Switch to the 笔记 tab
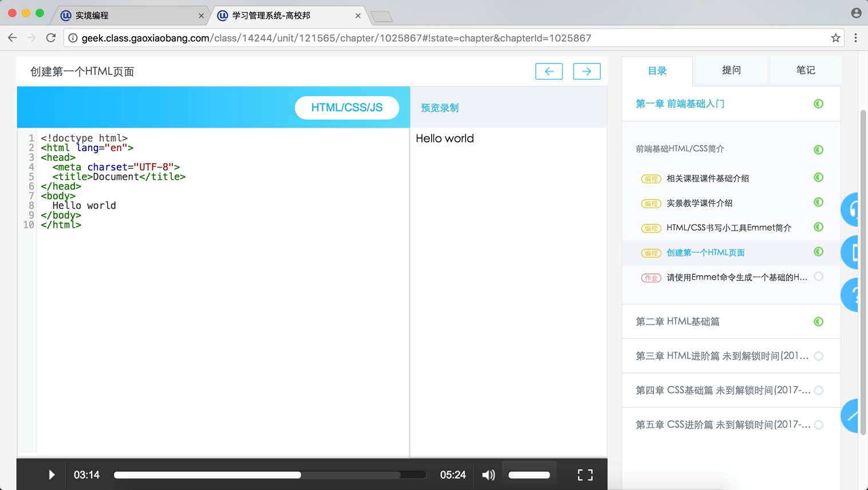Image resolution: width=868 pixels, height=490 pixels. (x=806, y=70)
